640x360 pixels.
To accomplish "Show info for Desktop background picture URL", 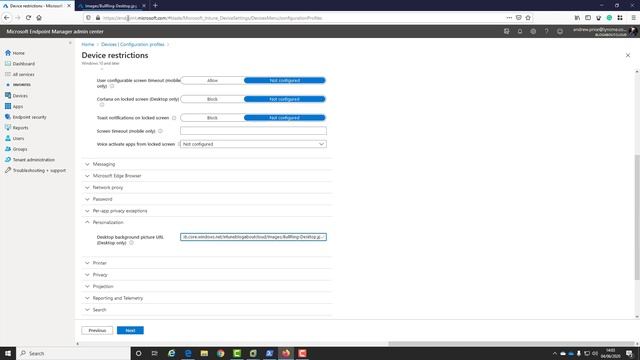I will click(x=131, y=243).
